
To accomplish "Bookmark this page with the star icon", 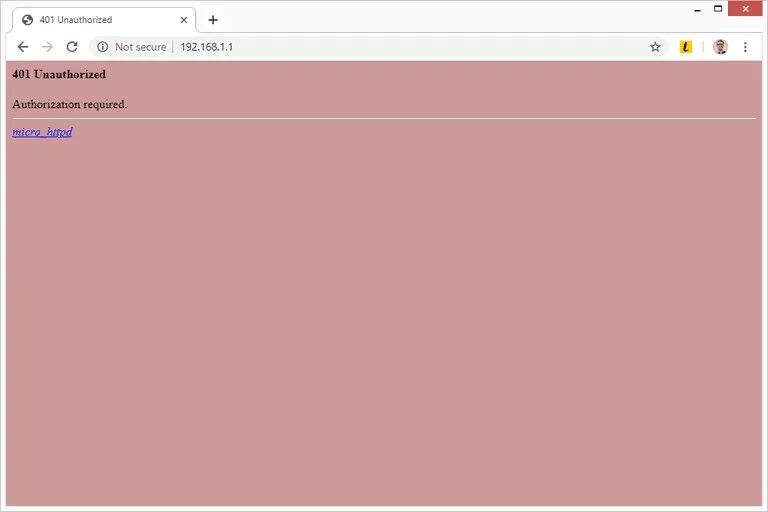I will coord(655,47).
